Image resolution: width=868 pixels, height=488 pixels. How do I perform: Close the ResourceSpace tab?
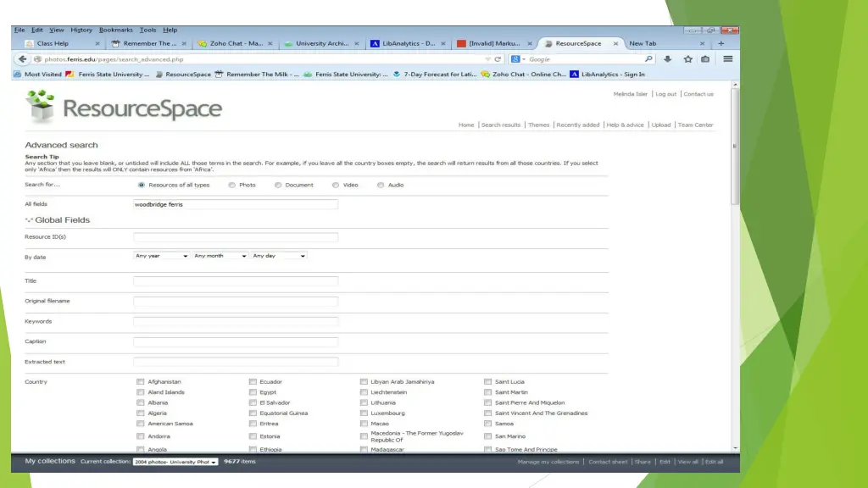pos(615,43)
